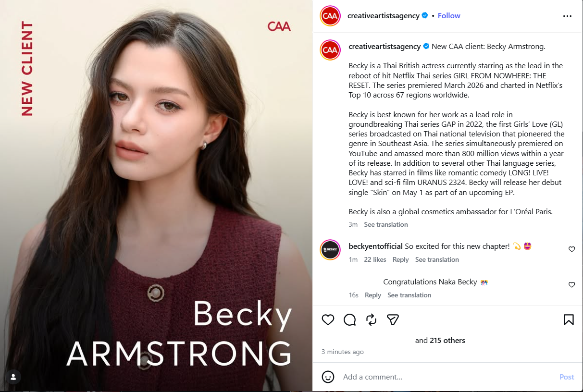See translation of the post caption

[x=385, y=225]
